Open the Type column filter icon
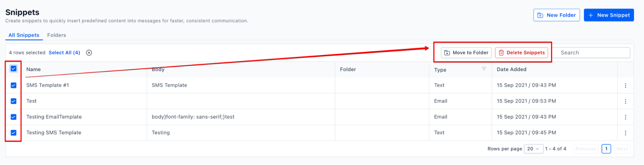The height and width of the screenshot is (165, 644). 484,69
